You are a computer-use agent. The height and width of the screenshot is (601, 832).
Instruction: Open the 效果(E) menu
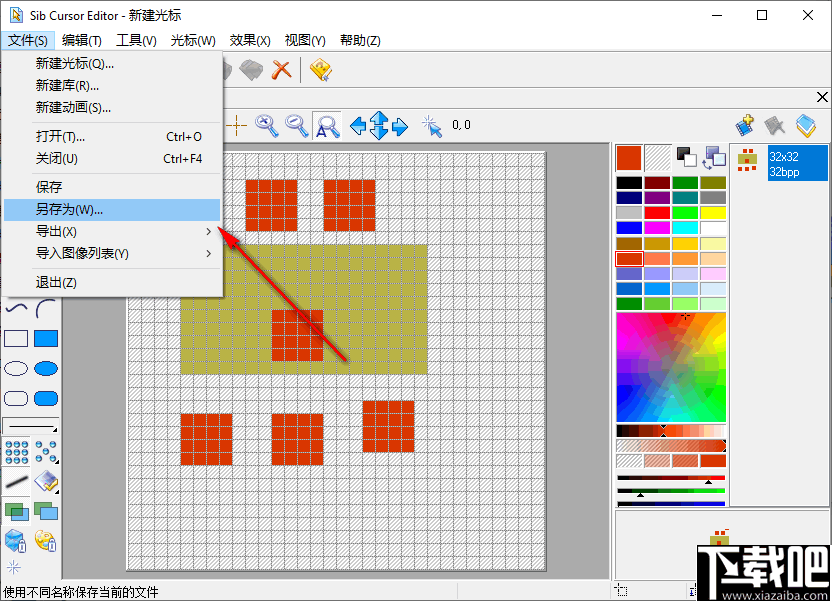click(249, 40)
